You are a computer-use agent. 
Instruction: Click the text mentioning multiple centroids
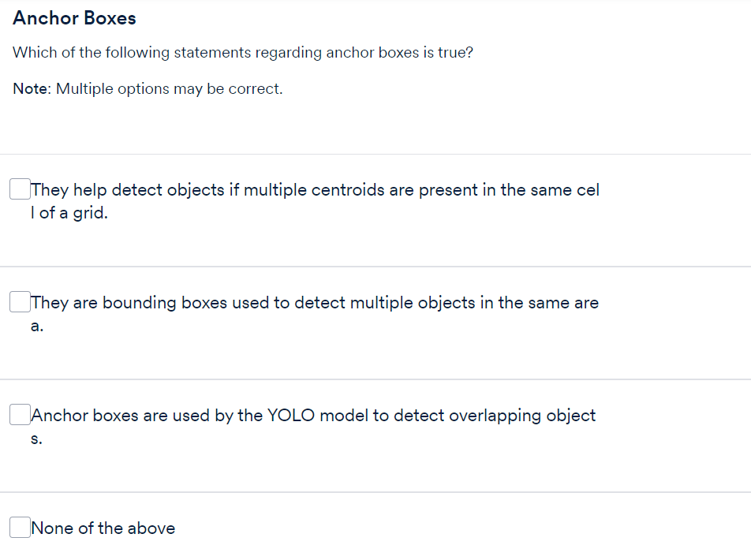[316, 189]
